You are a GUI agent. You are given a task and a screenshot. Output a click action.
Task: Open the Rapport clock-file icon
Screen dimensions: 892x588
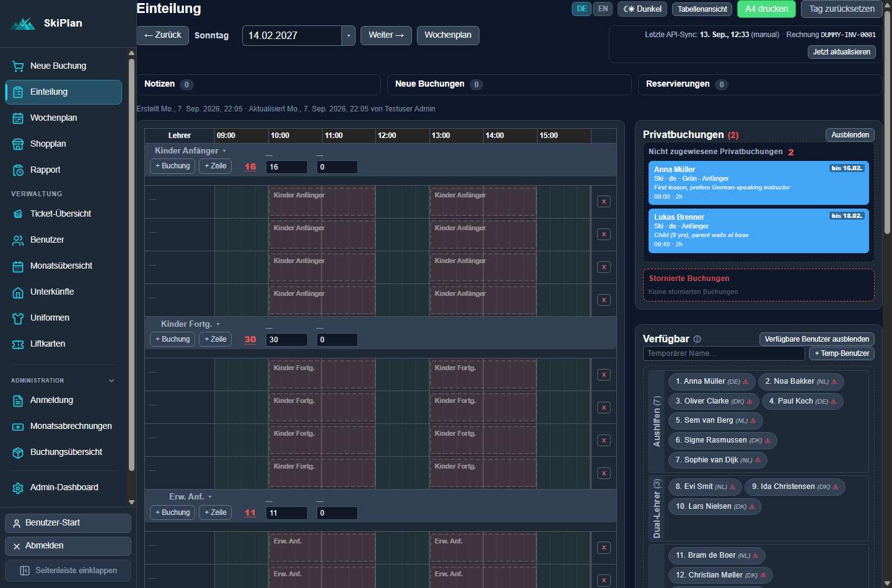[x=18, y=170]
